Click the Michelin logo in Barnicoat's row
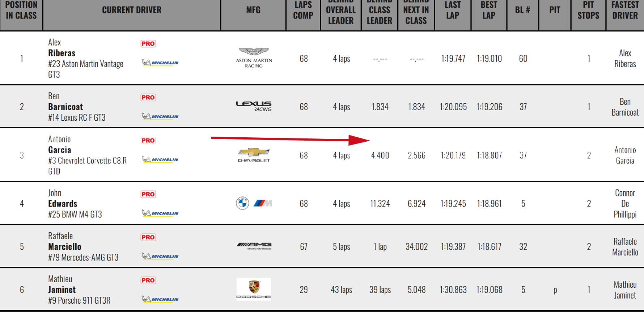The width and height of the screenshot is (644, 312). [160, 116]
